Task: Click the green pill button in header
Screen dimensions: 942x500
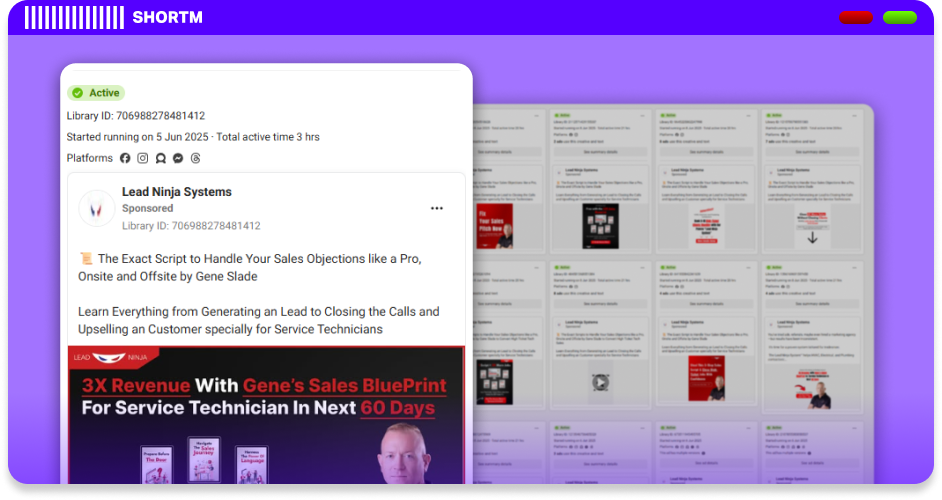Action: 899,17
